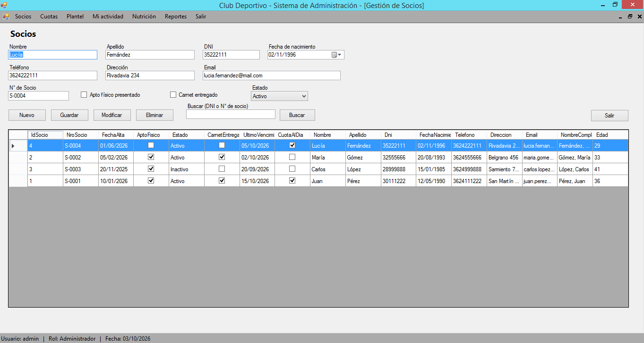The height and width of the screenshot is (343, 644).
Task: Sort grid by Apellido column header
Action: point(363,135)
